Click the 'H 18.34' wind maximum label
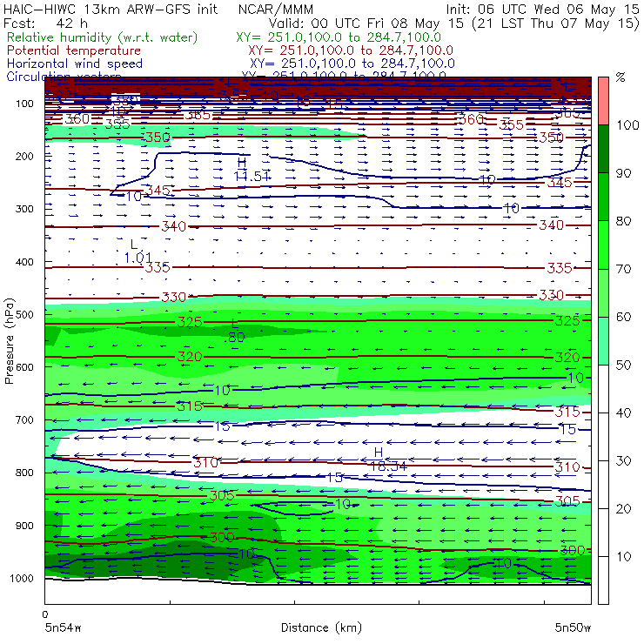The width and height of the screenshot is (644, 644). (x=388, y=460)
